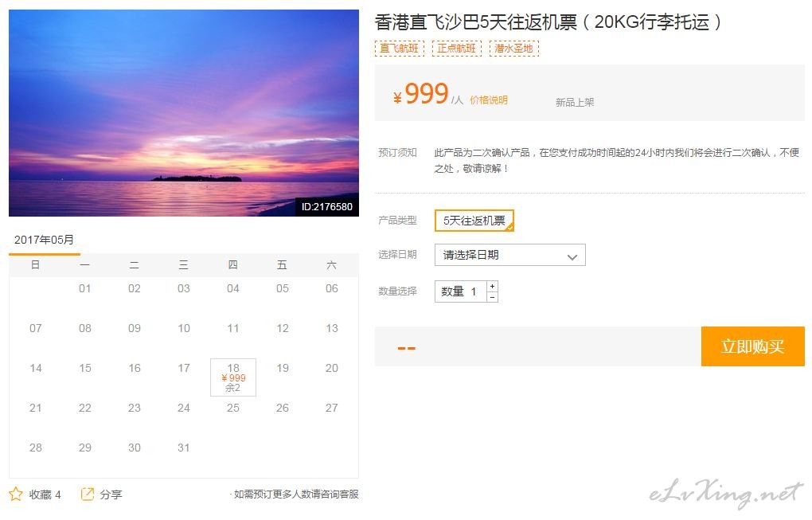
Task: Select the 5天往返机票 product type option
Action: pos(474,221)
